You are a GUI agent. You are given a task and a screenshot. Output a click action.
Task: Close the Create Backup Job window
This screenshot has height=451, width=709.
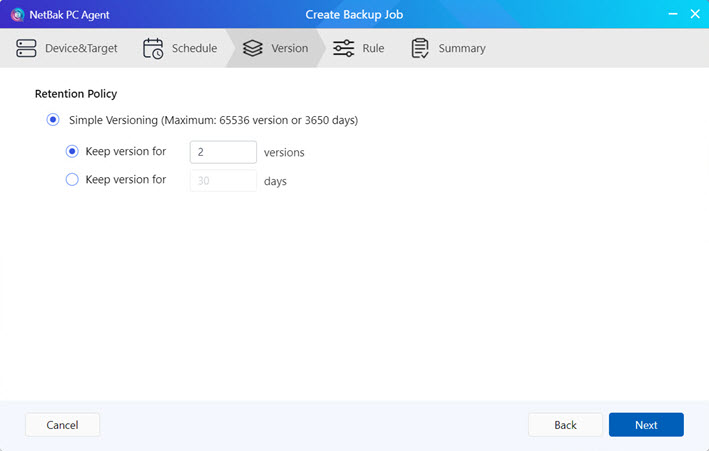(694, 15)
